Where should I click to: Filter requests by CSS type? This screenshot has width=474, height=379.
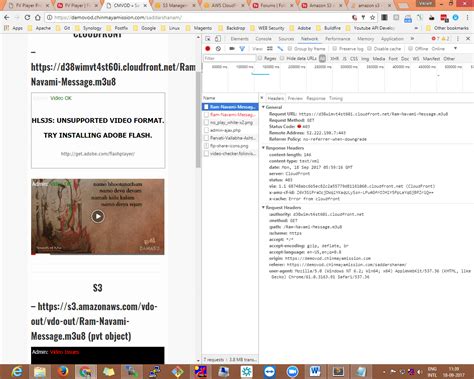[x=354, y=59]
